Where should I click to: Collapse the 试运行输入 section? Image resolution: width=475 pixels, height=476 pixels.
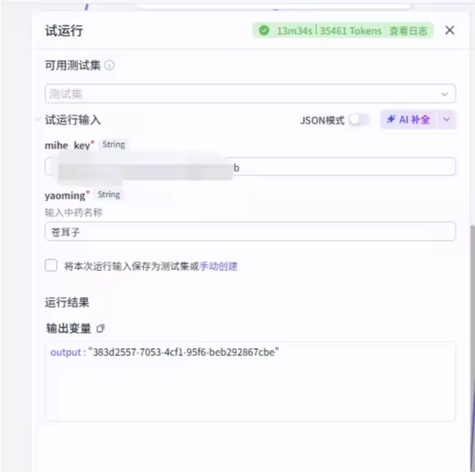pos(38,120)
